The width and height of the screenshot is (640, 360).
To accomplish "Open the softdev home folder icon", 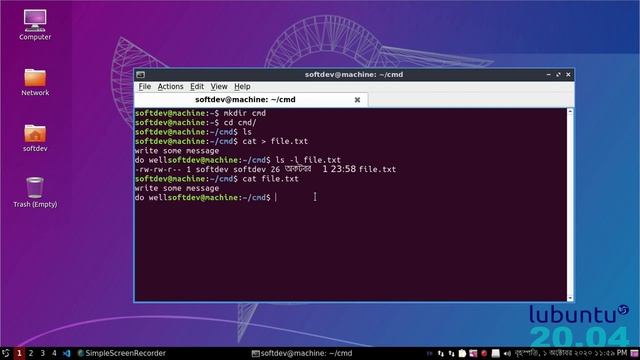I will (x=35, y=138).
